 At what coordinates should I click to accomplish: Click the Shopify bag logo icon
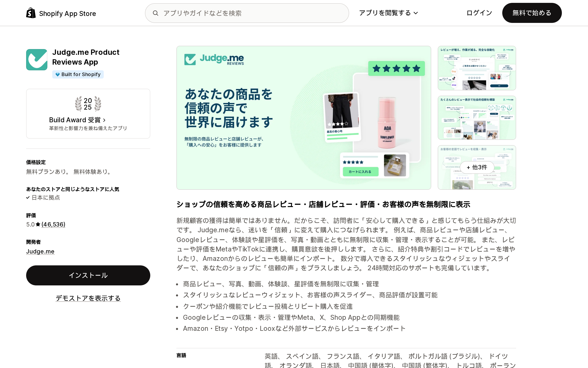click(31, 13)
